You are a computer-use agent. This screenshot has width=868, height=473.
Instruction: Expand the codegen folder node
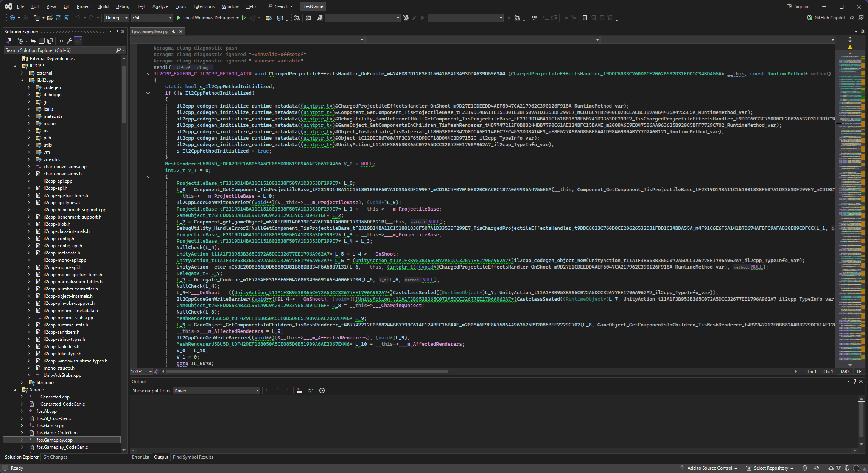point(28,87)
